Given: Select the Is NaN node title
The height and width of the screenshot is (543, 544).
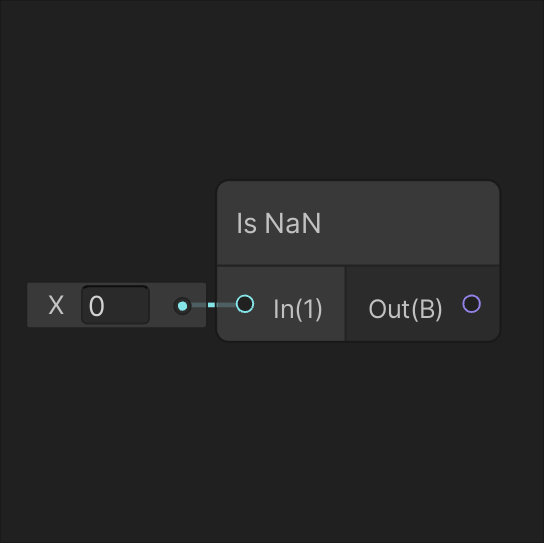Looking at the screenshot, I should (279, 223).
